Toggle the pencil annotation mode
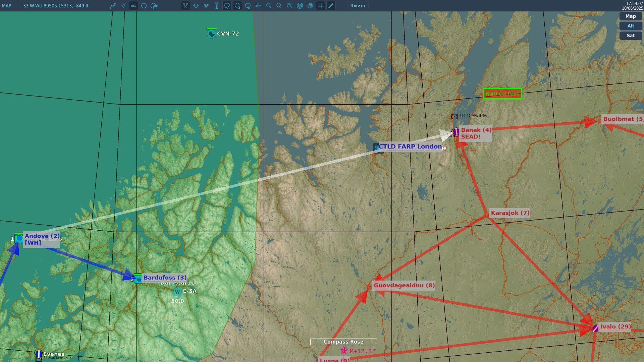Viewport: 644px width, 362px height. pyautogui.click(x=331, y=6)
